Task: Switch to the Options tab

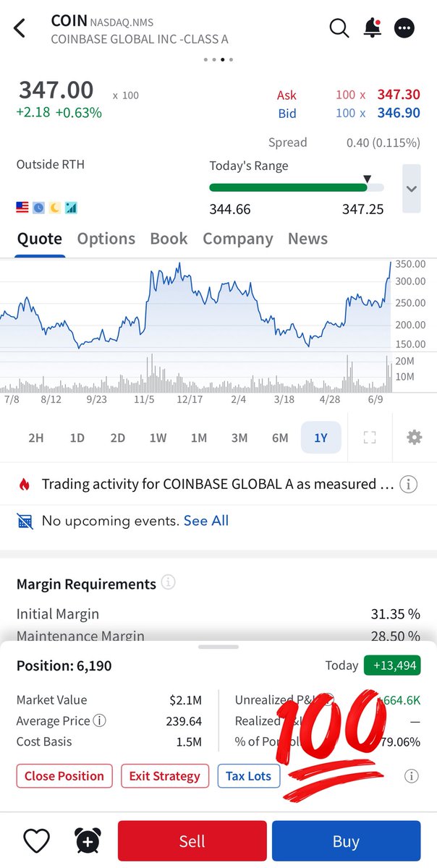Action: pyautogui.click(x=106, y=239)
